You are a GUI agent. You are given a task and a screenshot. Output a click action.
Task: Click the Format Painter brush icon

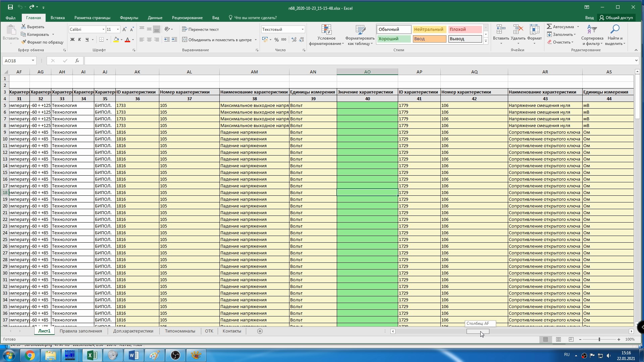click(x=23, y=42)
